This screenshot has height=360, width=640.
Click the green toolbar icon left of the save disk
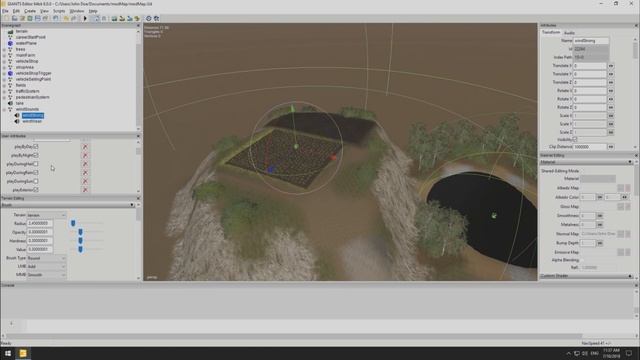point(30,18)
